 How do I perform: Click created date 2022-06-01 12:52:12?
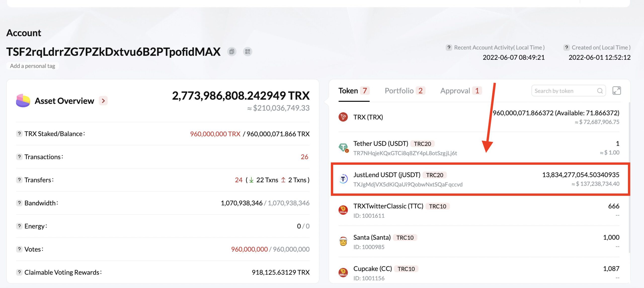(599, 57)
